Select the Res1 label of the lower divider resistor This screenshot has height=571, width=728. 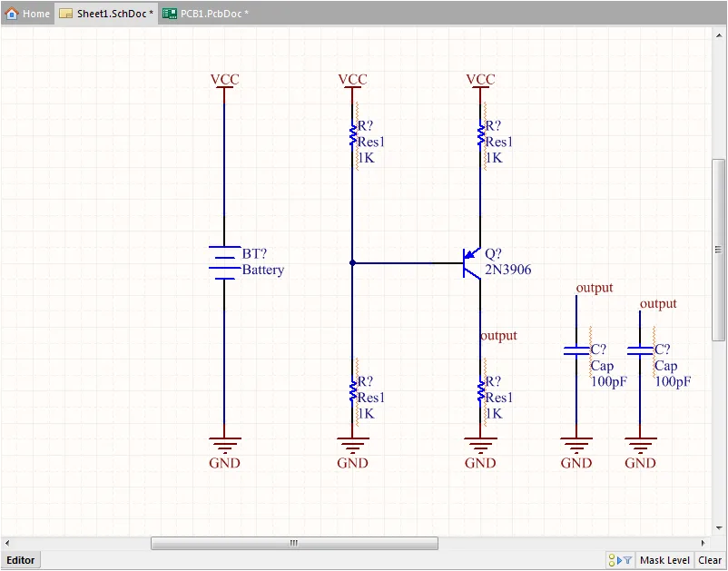pyautogui.click(x=371, y=398)
